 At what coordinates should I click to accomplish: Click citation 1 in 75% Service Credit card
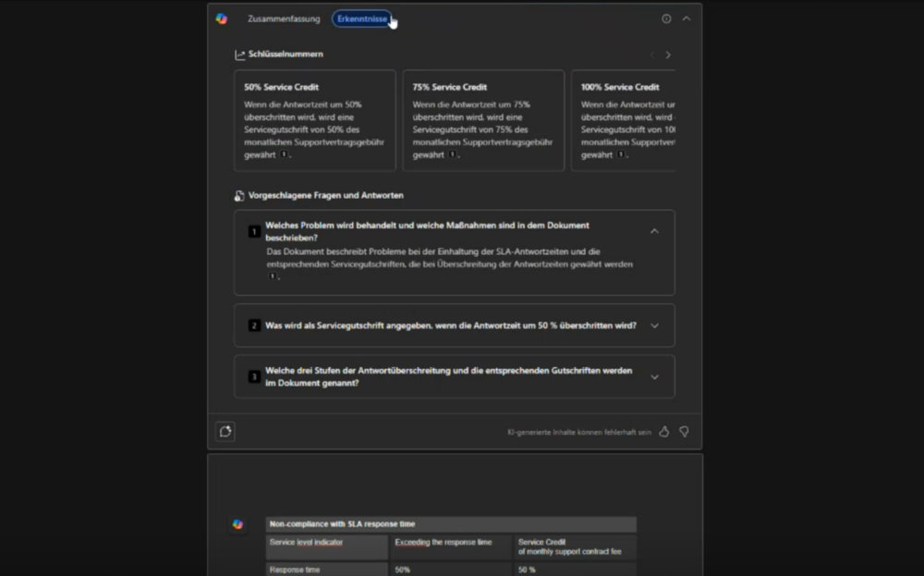click(453, 154)
